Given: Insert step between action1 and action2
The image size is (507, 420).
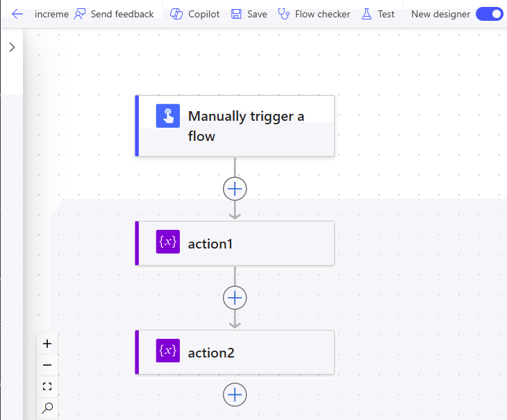Looking at the screenshot, I should tap(235, 297).
